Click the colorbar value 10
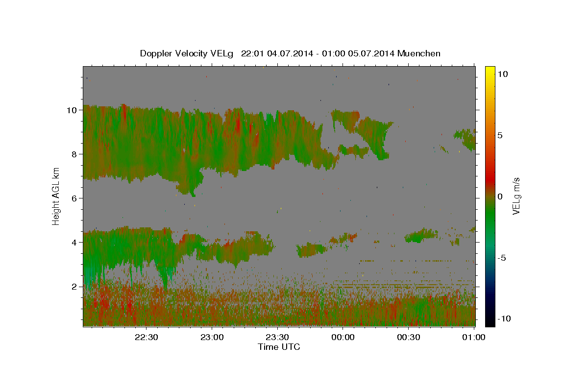The width and height of the screenshot is (588, 392). [503, 74]
